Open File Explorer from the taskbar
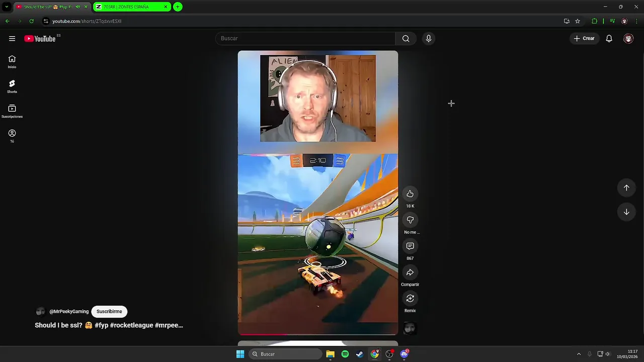644x362 pixels. coord(330,354)
